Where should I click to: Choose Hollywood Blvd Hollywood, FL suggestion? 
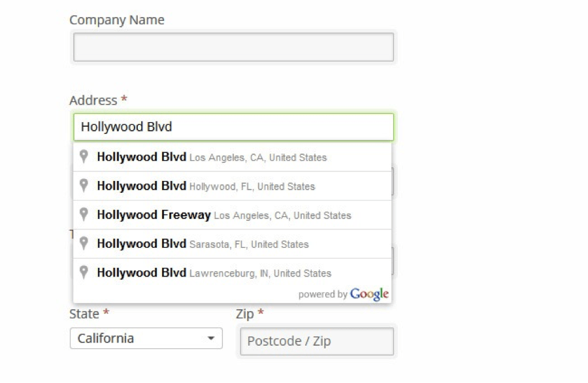click(232, 186)
